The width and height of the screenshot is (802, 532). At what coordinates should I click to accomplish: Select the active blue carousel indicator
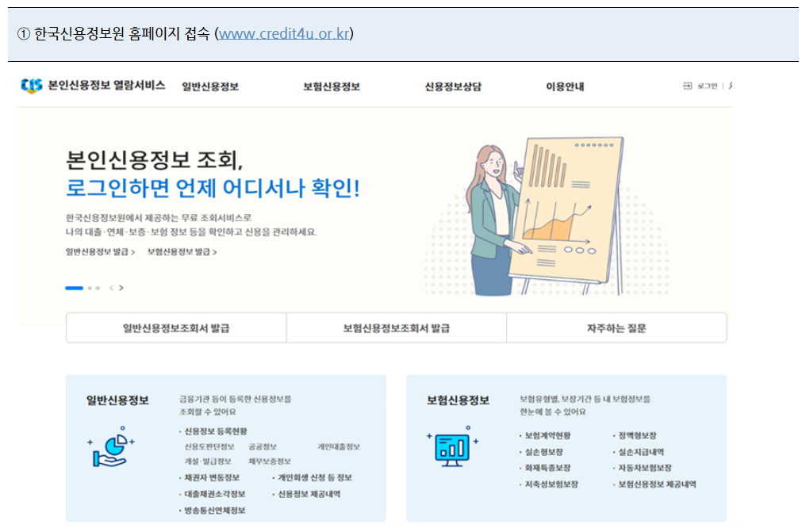pos(74,289)
